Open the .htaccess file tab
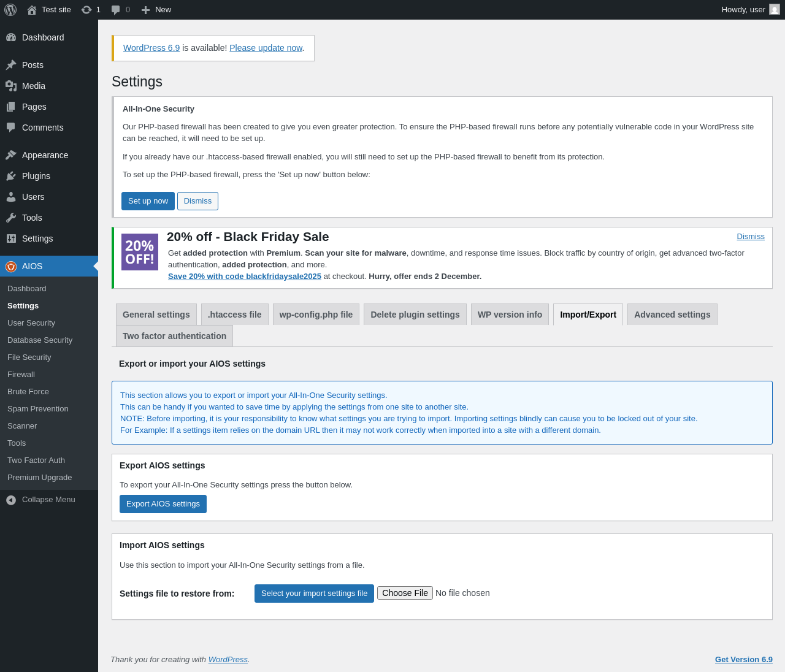This screenshot has height=672, width=785. [x=235, y=315]
